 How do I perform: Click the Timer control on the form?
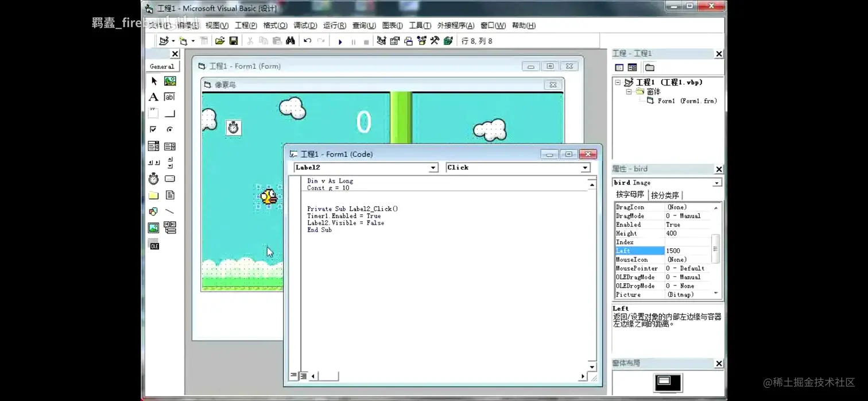pyautogui.click(x=233, y=128)
